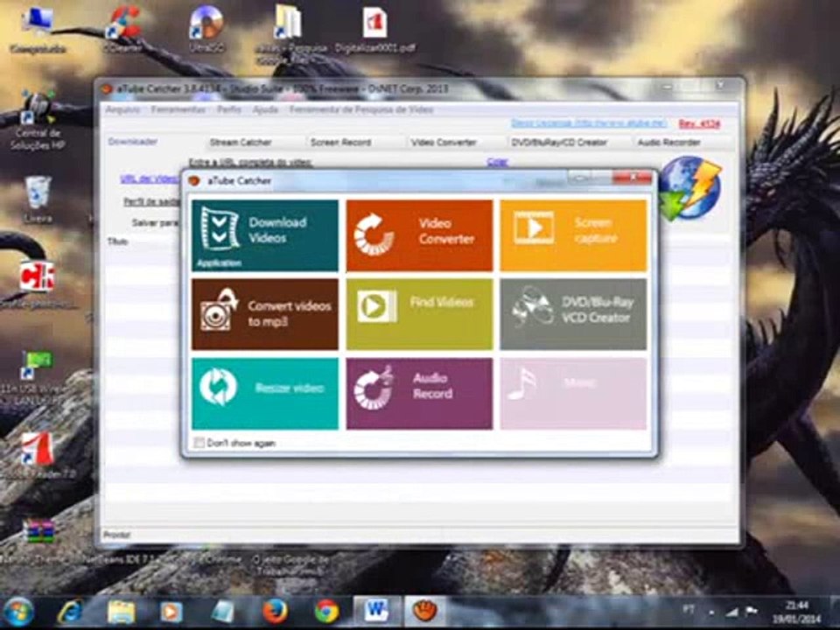
Task: Launch Chrome from the taskbar
Action: pos(326,612)
